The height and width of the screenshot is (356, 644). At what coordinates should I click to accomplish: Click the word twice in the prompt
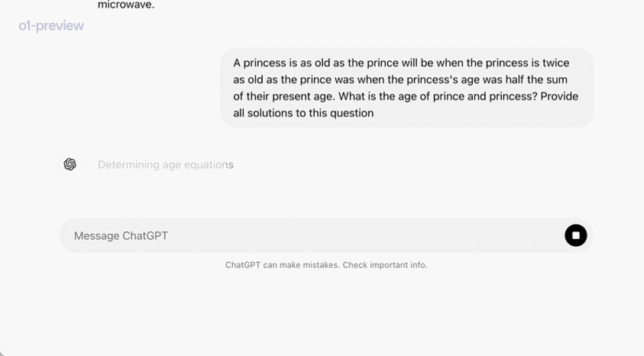[555, 63]
